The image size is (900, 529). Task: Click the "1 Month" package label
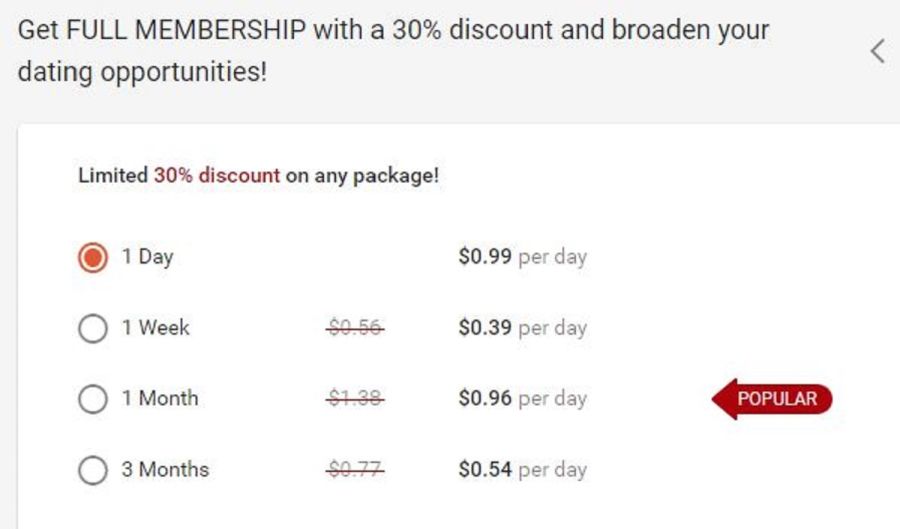click(x=160, y=398)
